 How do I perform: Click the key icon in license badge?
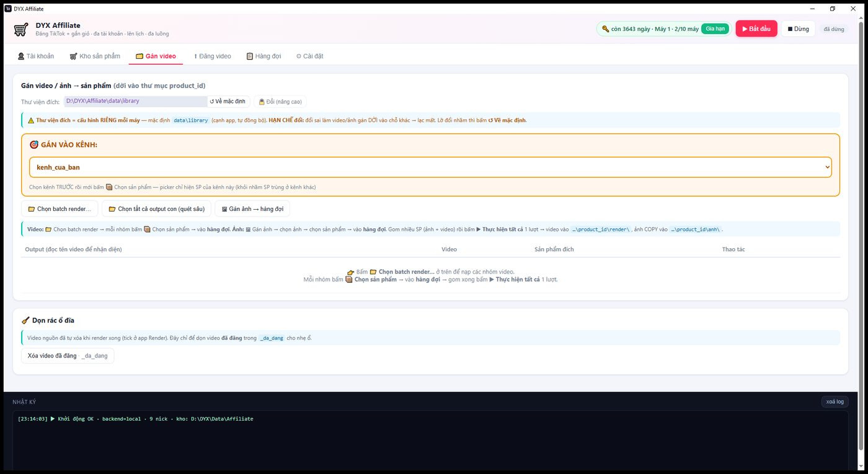point(605,29)
